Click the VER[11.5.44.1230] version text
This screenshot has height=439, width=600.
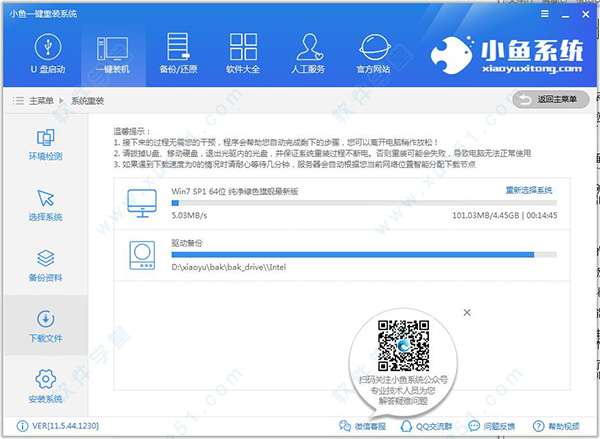(x=65, y=426)
